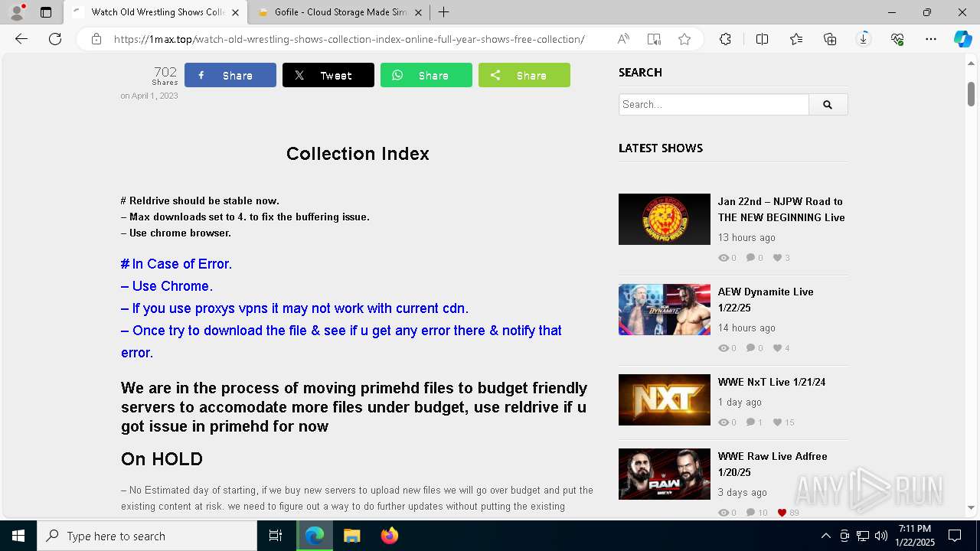980x551 pixels.
Task: Open Copilot sidebar
Action: click(x=962, y=39)
